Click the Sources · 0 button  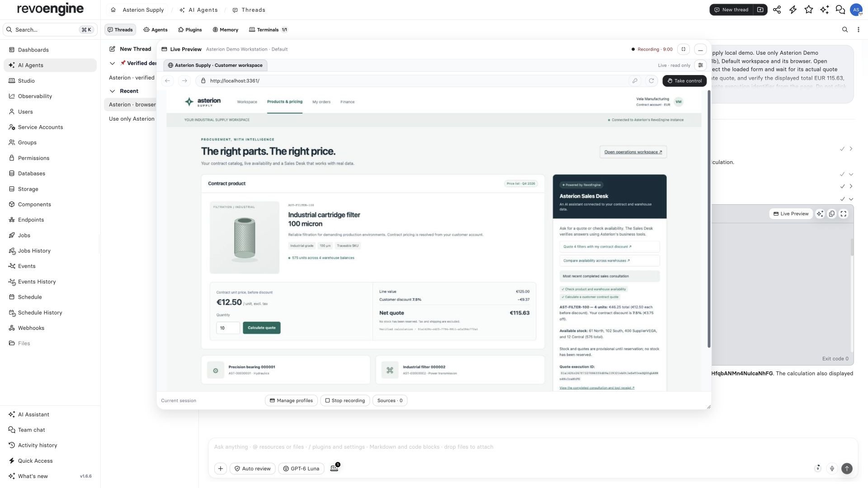tap(390, 400)
